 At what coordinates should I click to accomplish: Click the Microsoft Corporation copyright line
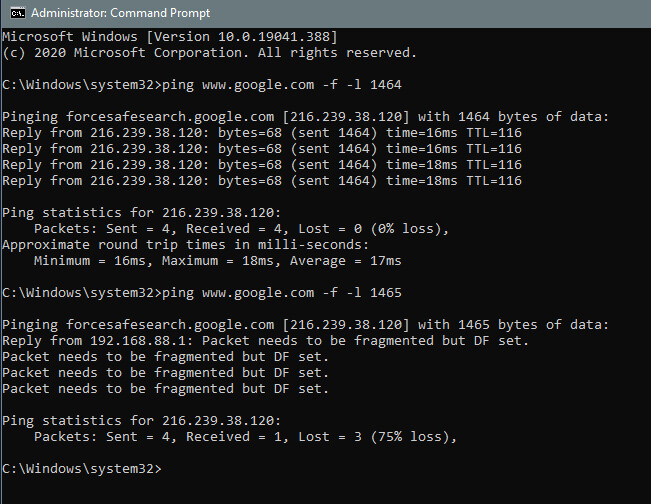pos(210,52)
